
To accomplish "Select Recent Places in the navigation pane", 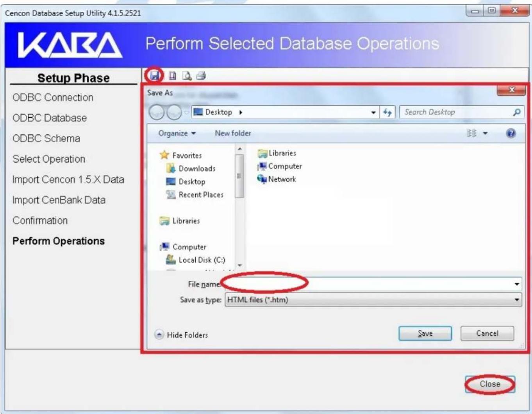I will point(195,194).
